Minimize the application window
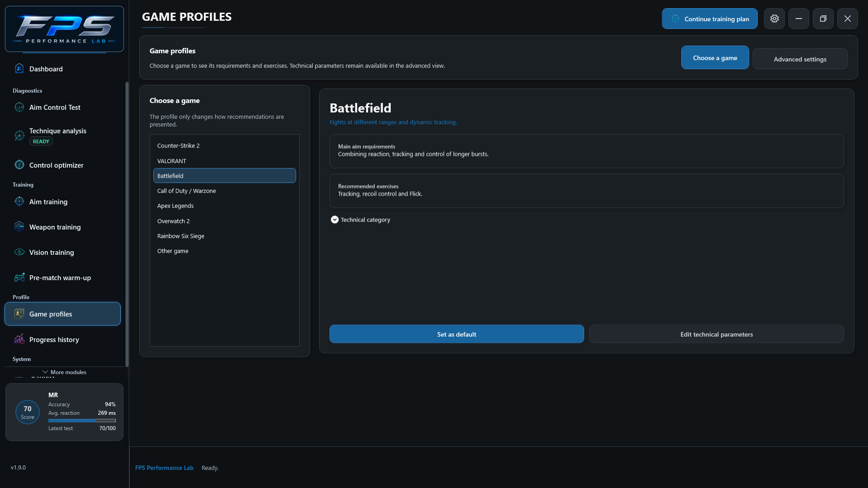 pyautogui.click(x=799, y=19)
